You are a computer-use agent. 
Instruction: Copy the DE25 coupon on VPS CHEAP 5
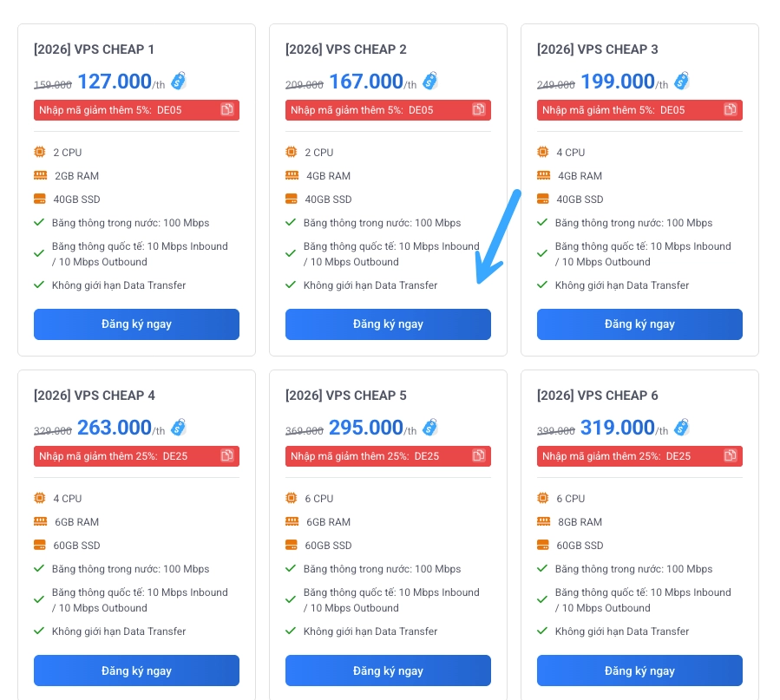479,455
